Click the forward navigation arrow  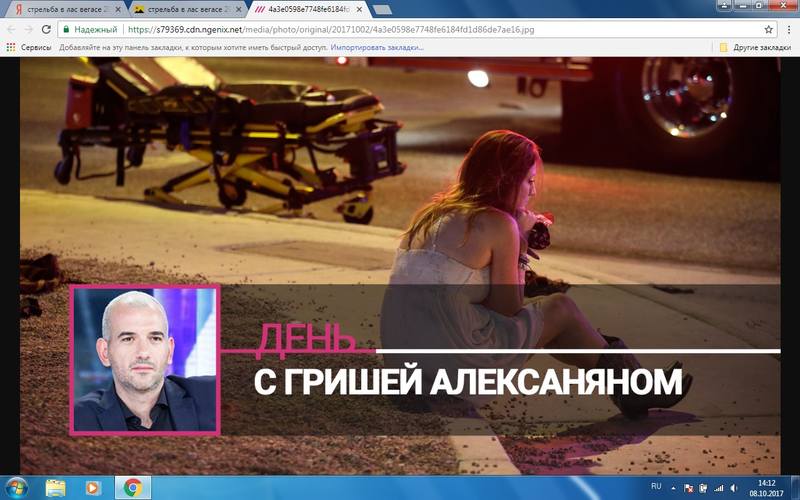pyautogui.click(x=28, y=30)
